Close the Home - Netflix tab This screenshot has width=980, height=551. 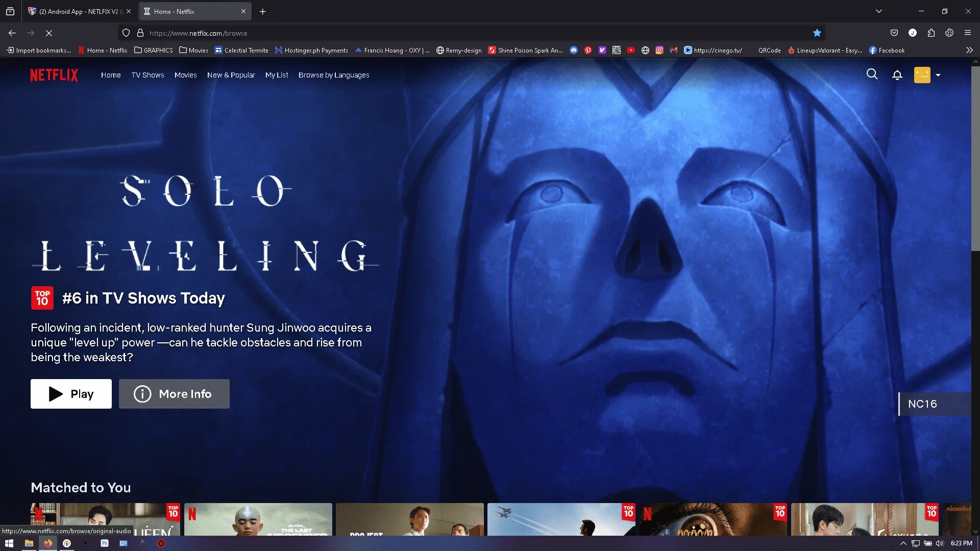pos(243,11)
